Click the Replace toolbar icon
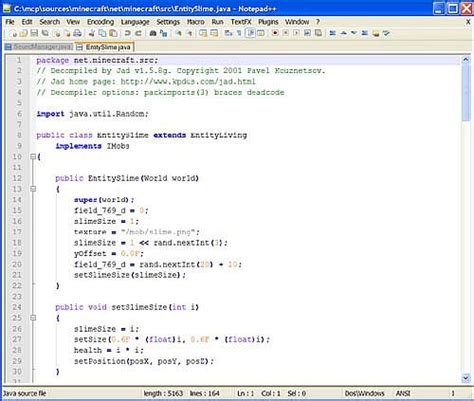The width and height of the screenshot is (474, 401). click(164, 33)
